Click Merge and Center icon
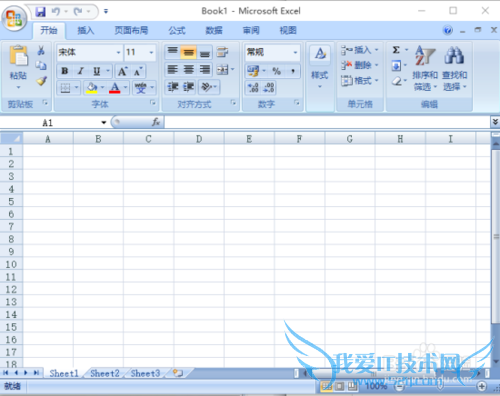The height and width of the screenshot is (396, 500). point(222,69)
